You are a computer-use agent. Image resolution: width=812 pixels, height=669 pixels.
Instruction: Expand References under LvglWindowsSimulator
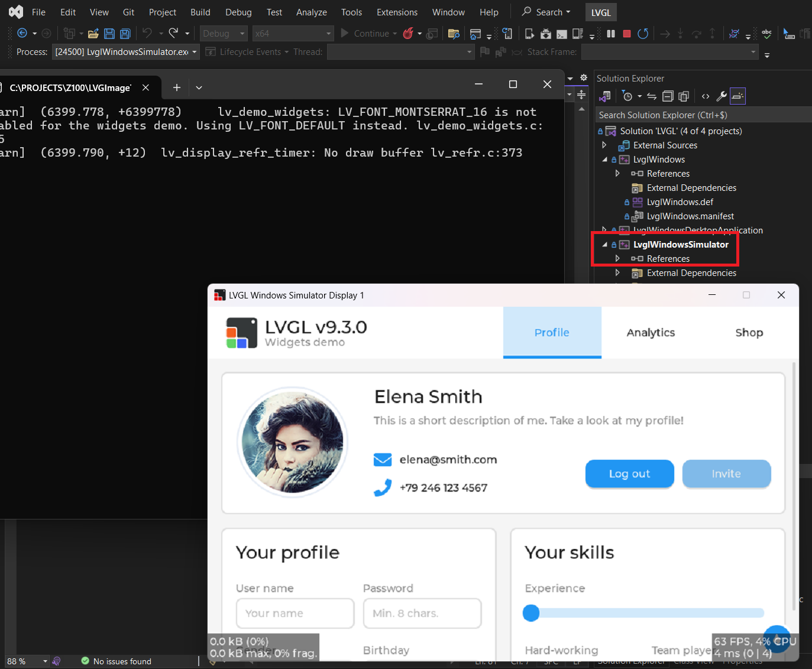(x=617, y=258)
